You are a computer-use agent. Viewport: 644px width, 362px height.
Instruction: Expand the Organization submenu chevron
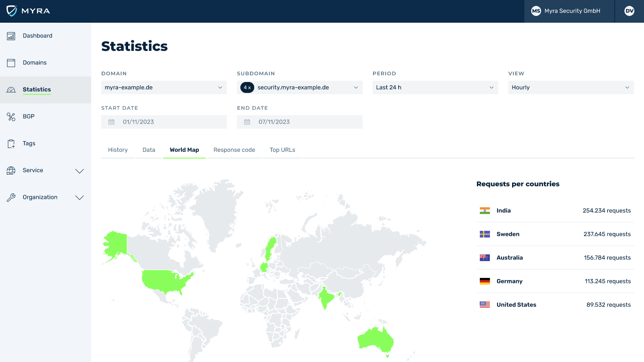[x=79, y=198]
